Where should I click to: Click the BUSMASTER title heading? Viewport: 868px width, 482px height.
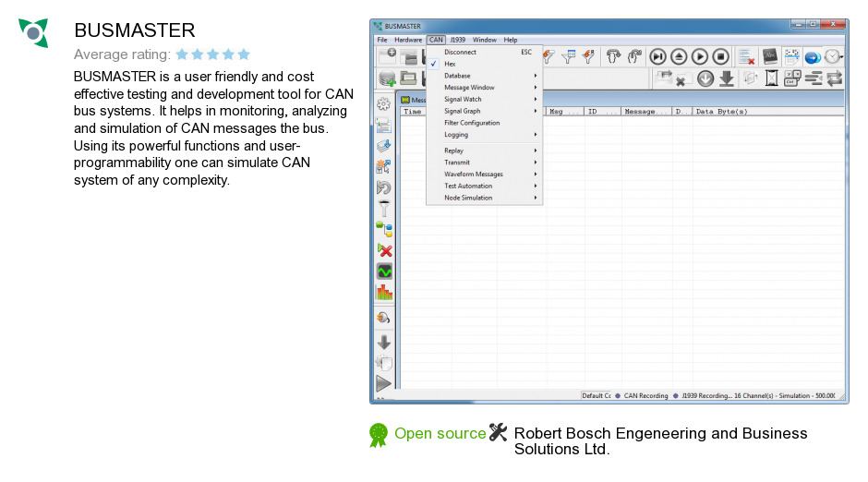(x=135, y=30)
